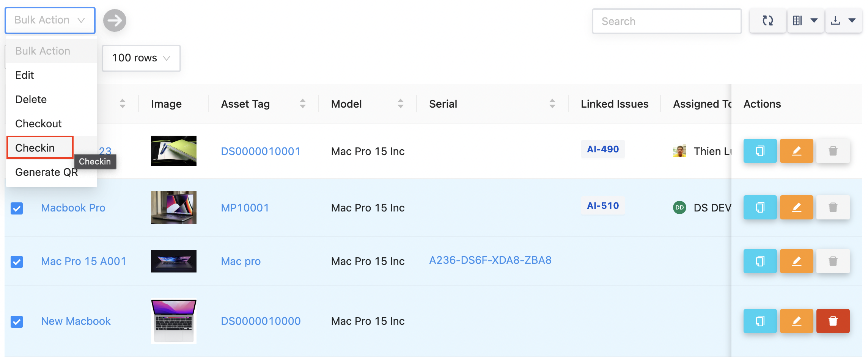Screen dimensions: 868x357
Task: Uncheck the New Macbook row checkbox
Action: click(17, 322)
